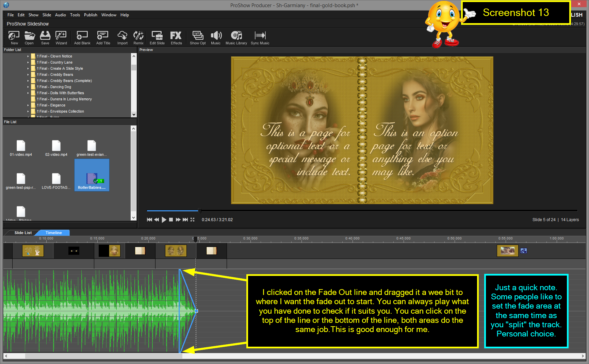Click the New show toolbar icon
This screenshot has height=364, width=589.
(14, 38)
